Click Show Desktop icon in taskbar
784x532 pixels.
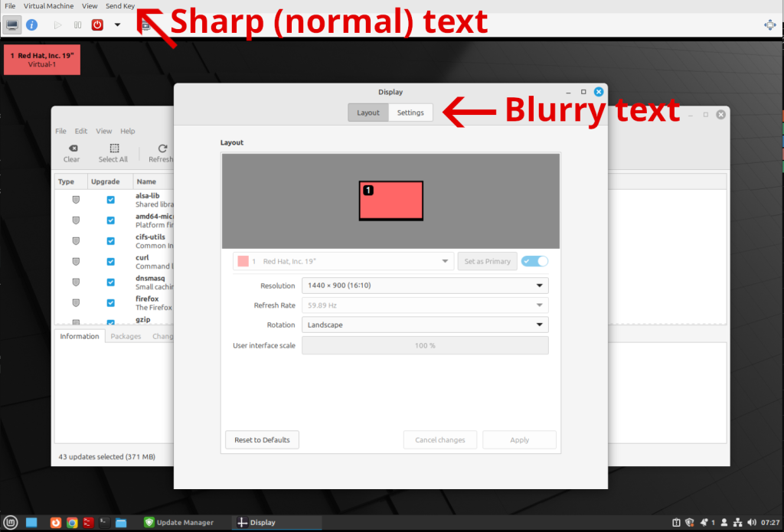coord(31,523)
